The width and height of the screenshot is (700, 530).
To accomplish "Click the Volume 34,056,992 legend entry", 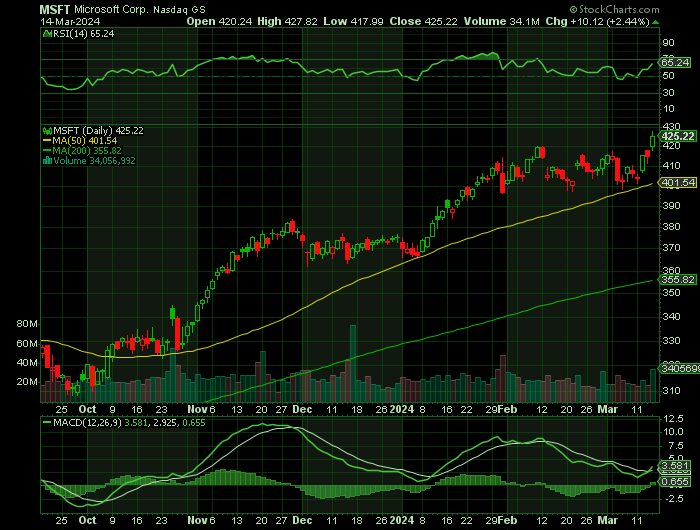I will click(94, 161).
